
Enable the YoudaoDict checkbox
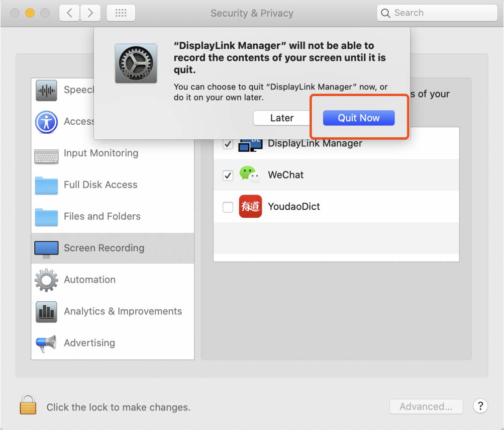228,207
